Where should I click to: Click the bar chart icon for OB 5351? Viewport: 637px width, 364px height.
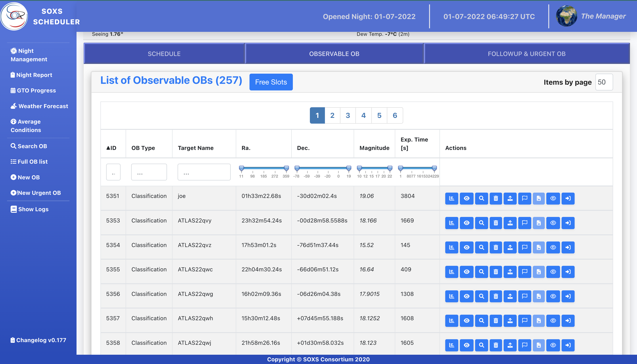pyautogui.click(x=451, y=198)
